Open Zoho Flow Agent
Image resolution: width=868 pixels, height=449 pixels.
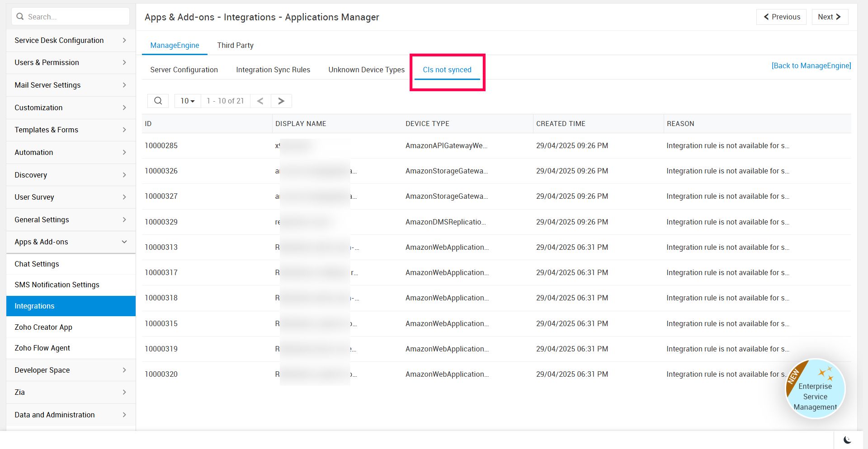coord(71,348)
